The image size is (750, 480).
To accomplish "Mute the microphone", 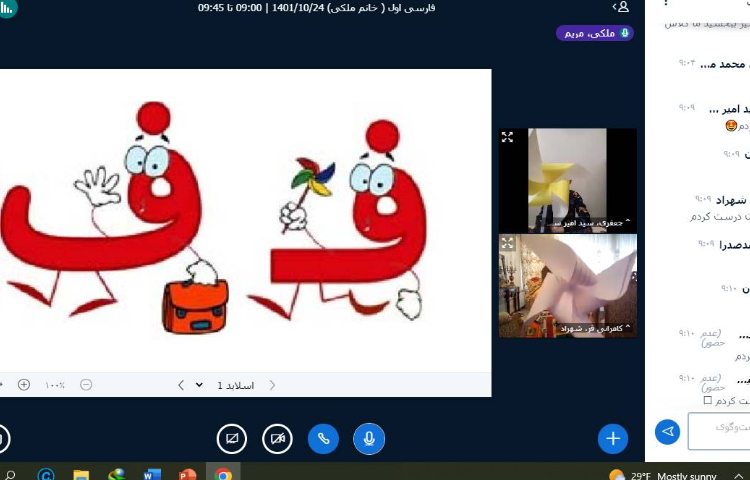I will (x=369, y=438).
